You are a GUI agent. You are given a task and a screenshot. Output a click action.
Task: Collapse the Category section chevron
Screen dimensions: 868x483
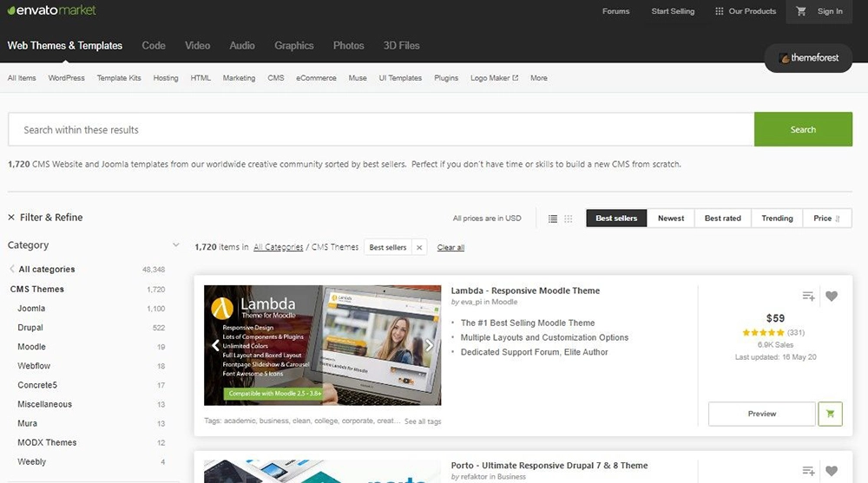tap(175, 245)
